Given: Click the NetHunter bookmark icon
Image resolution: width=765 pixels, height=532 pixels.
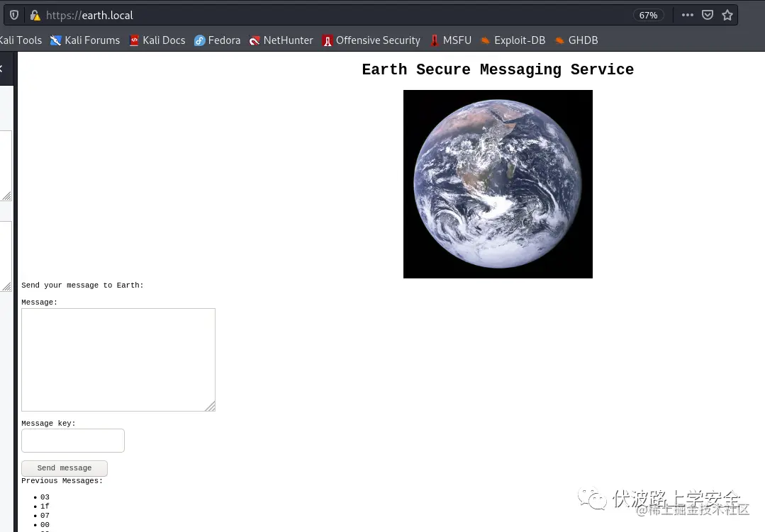Looking at the screenshot, I should (x=255, y=40).
